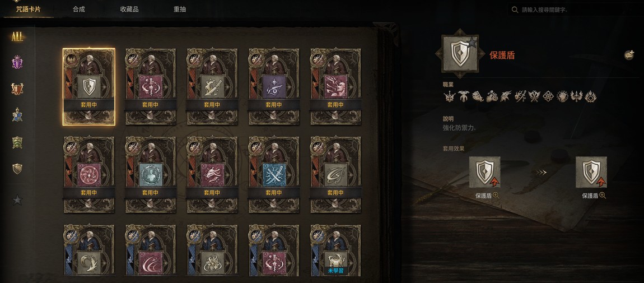Select the purple gem category icon

coord(17,62)
